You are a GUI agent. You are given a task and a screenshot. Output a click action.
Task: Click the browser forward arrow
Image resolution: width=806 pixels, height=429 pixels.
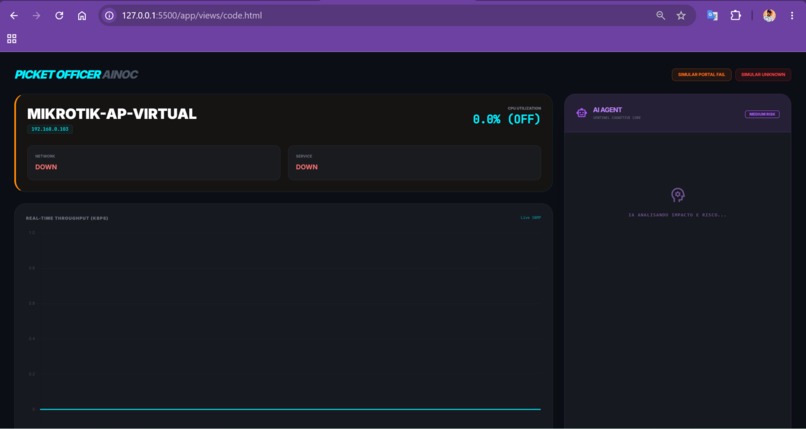[36, 15]
